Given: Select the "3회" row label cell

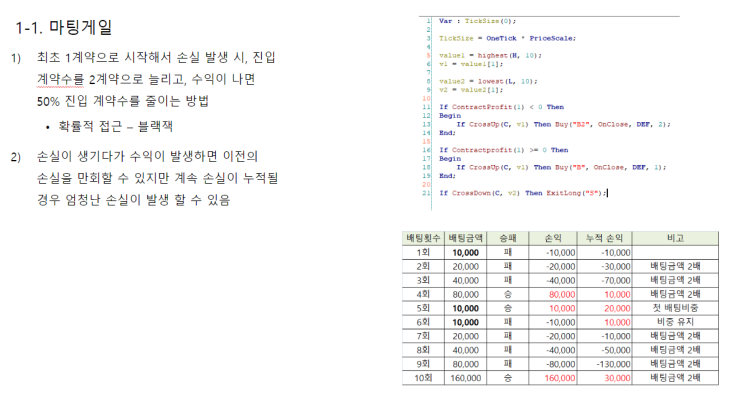Looking at the screenshot, I should pos(423,280).
